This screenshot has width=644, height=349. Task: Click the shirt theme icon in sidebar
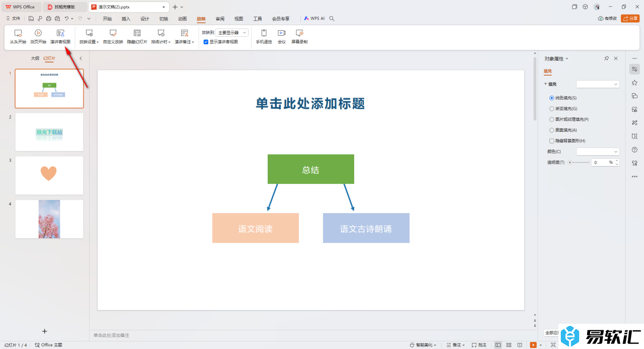[x=634, y=163]
